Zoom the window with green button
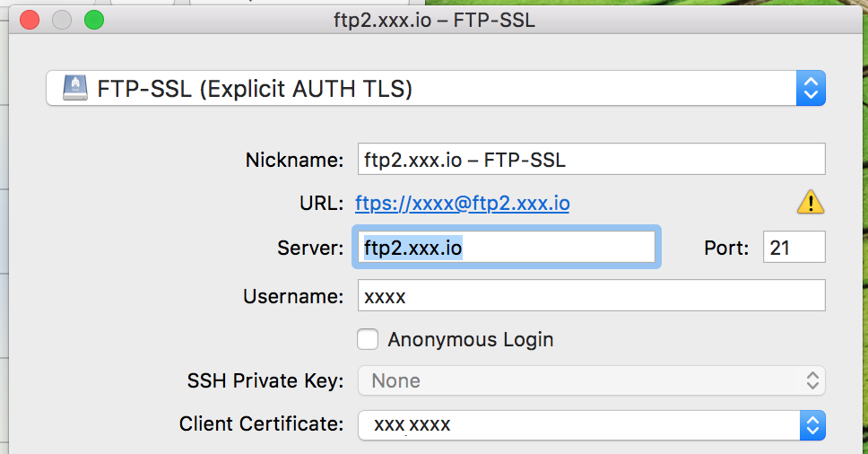The image size is (868, 454). tap(94, 20)
